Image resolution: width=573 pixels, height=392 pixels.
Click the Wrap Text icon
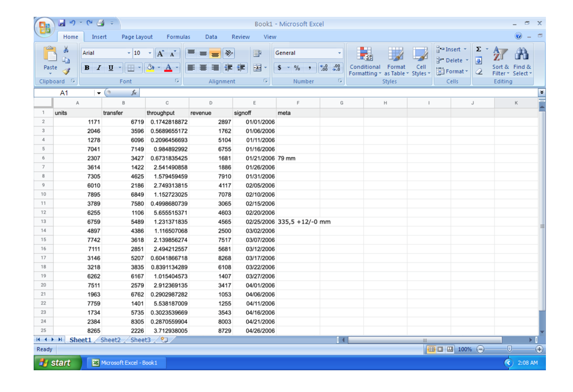point(257,53)
